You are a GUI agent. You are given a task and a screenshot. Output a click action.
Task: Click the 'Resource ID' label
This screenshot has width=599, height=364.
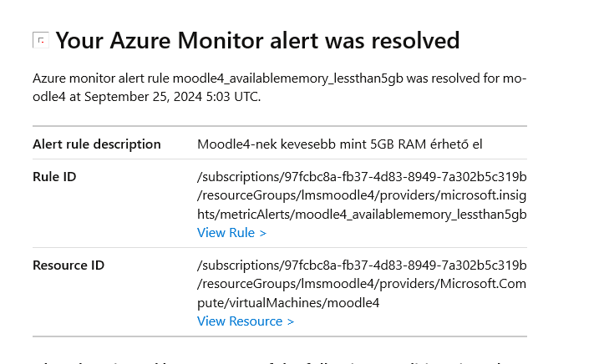click(69, 265)
